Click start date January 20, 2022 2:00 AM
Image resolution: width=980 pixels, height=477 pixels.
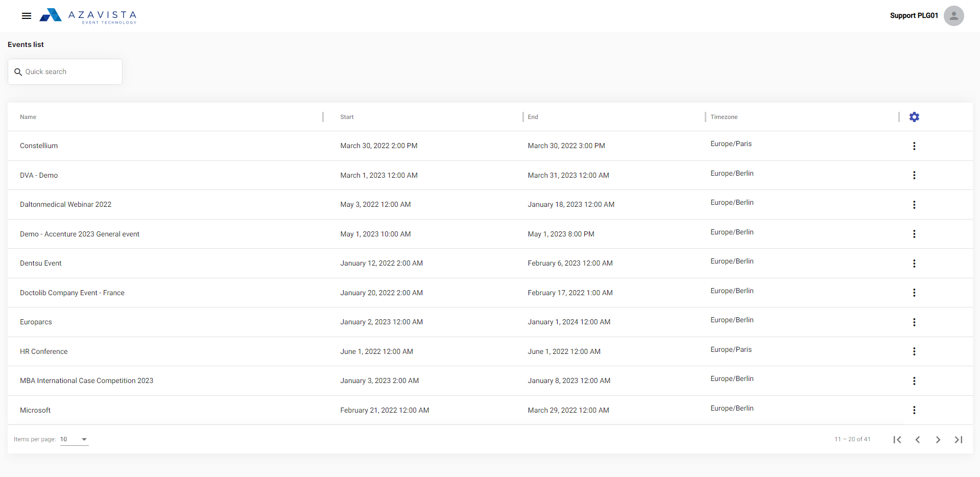381,293
